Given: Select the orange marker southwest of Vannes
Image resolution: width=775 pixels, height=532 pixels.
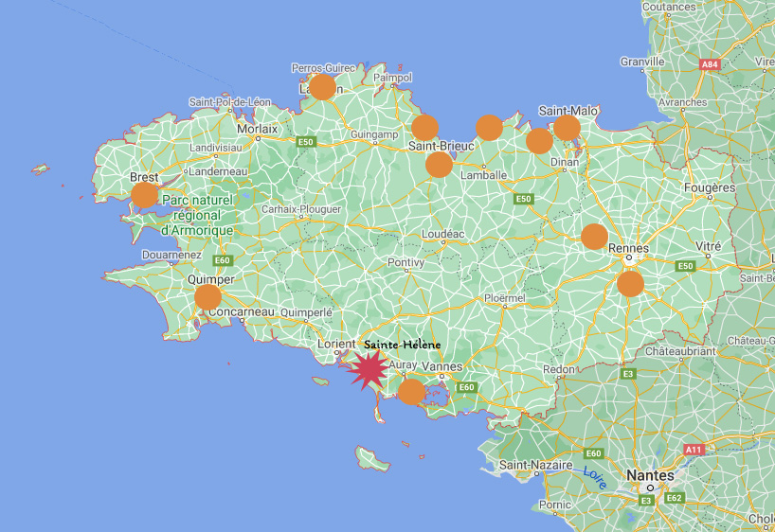Looking at the screenshot, I should 411,391.
